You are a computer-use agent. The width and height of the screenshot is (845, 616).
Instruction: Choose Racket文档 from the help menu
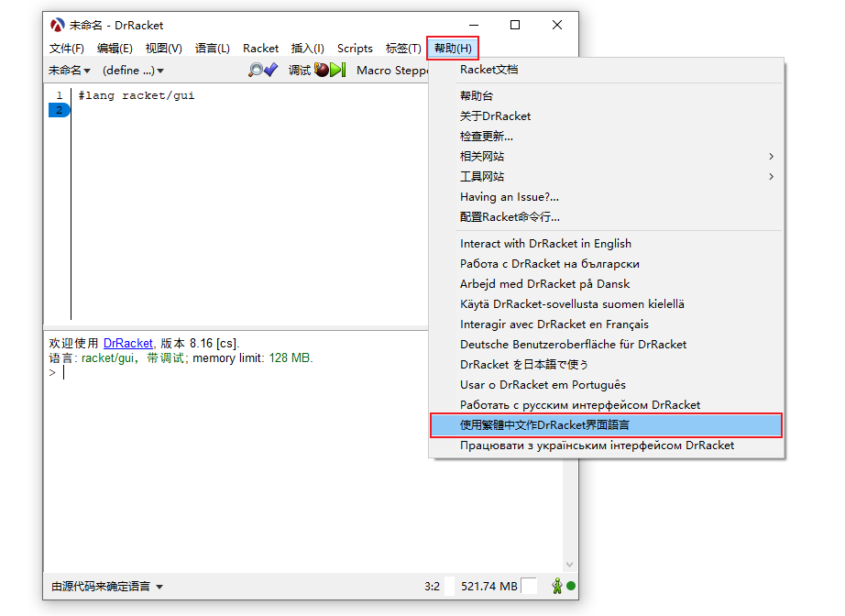click(607, 70)
